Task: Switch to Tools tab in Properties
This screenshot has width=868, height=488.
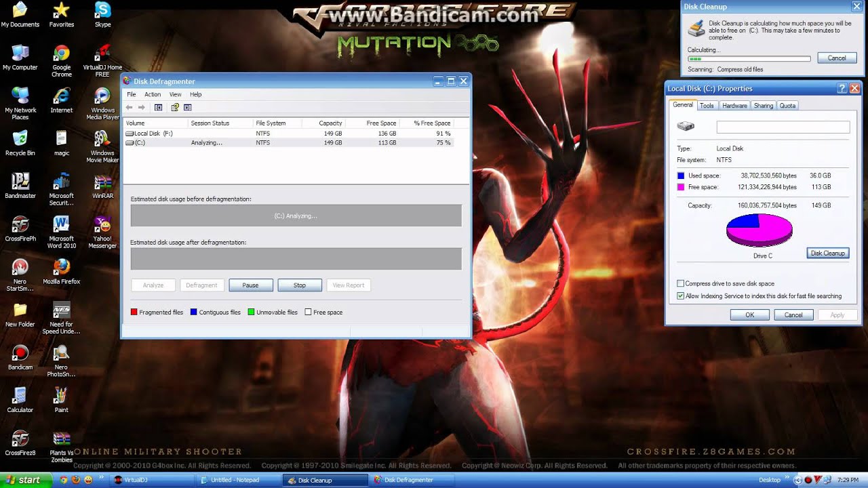Action: (x=707, y=106)
